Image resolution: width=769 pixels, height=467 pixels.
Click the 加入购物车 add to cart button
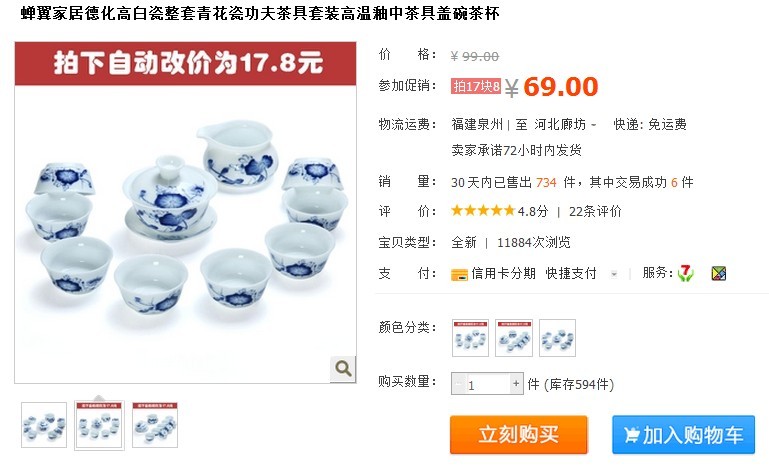pos(683,435)
